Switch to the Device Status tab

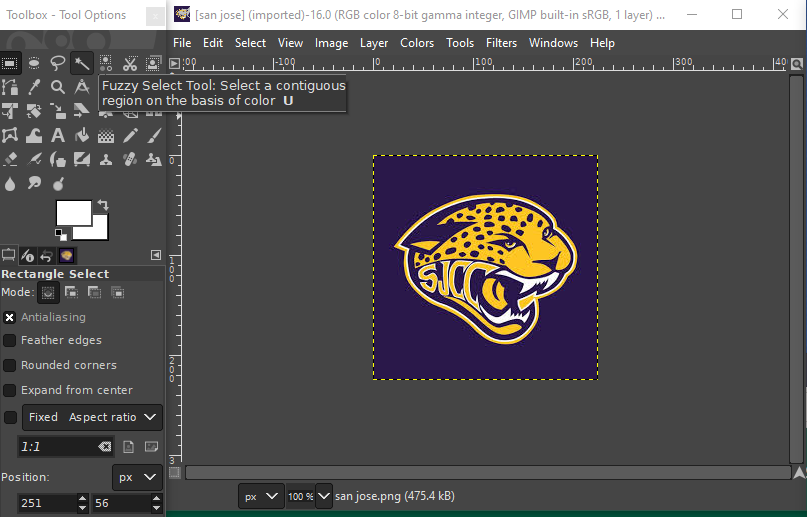(28, 256)
